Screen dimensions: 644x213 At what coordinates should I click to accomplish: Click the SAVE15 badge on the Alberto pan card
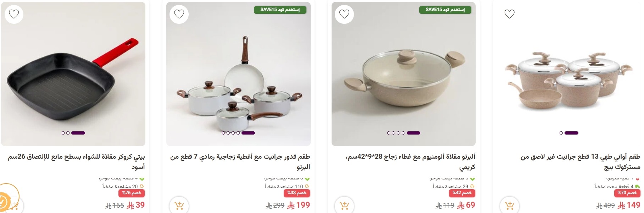click(444, 10)
